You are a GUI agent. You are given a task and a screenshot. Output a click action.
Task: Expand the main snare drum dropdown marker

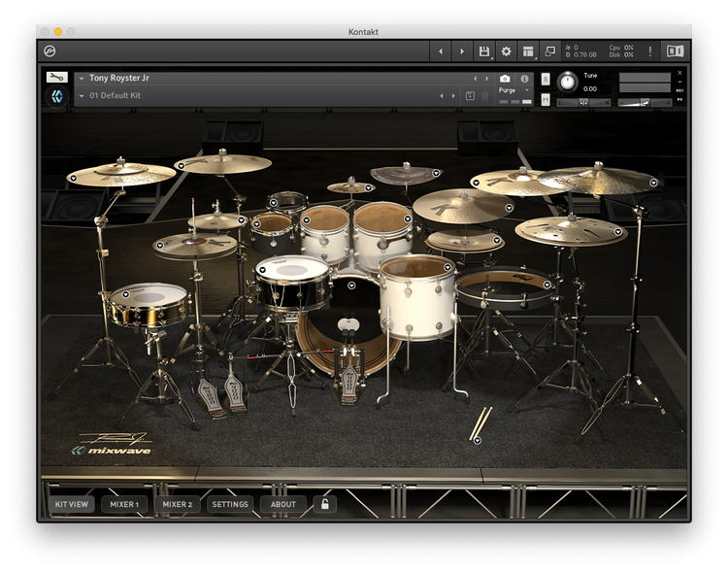coord(262,269)
